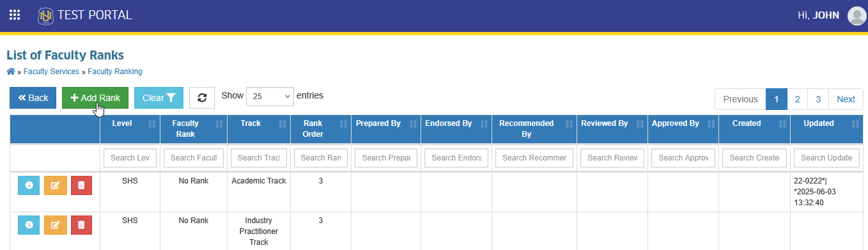The width and height of the screenshot is (868, 250).
Task: Clear filters with the Clear button
Action: (x=159, y=98)
